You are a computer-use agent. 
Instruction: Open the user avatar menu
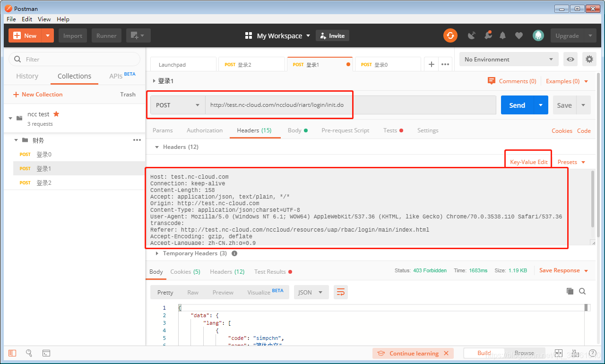[x=538, y=35]
